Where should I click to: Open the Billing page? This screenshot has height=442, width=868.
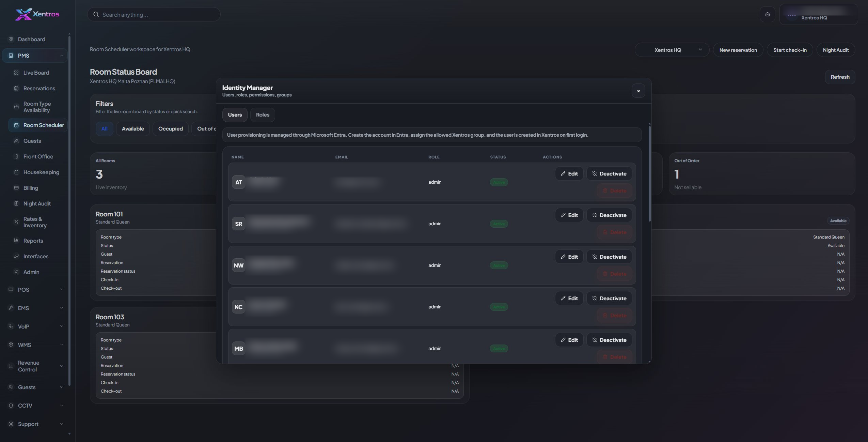coord(38,188)
